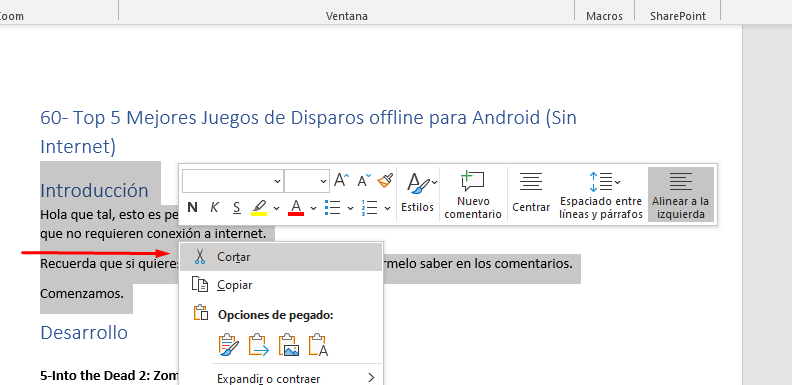Click the format painter brush icon
792x385 pixels.
point(385,180)
